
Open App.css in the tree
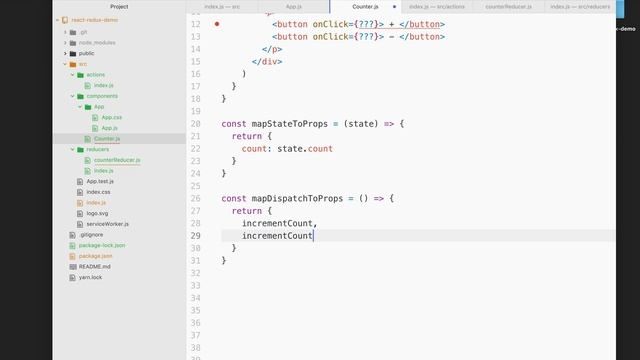112,118
